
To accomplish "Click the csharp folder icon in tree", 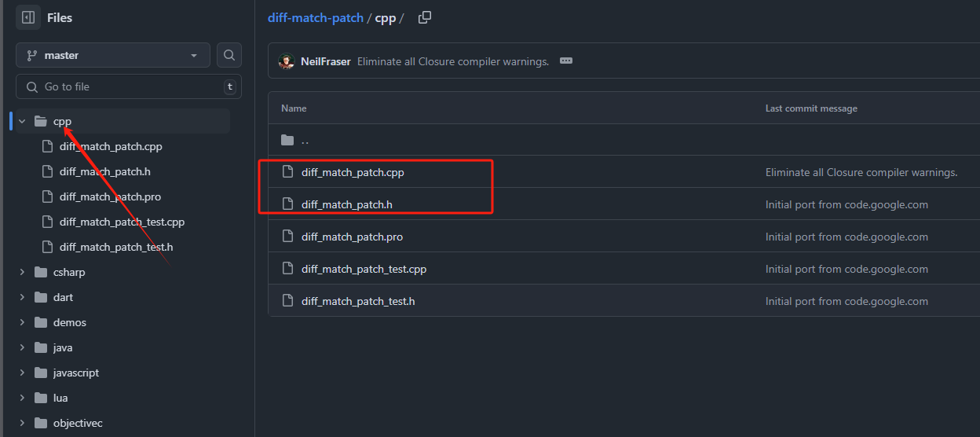I will pyautogui.click(x=41, y=272).
